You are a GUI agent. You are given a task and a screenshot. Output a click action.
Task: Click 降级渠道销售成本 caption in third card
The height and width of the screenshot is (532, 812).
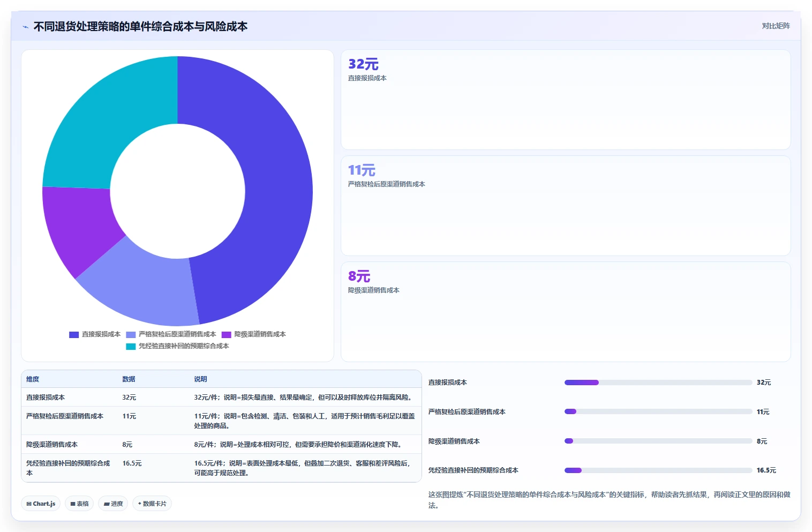(374, 290)
